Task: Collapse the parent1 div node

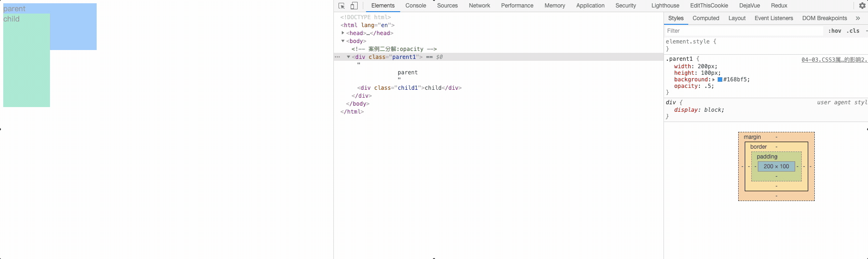Action: point(348,57)
